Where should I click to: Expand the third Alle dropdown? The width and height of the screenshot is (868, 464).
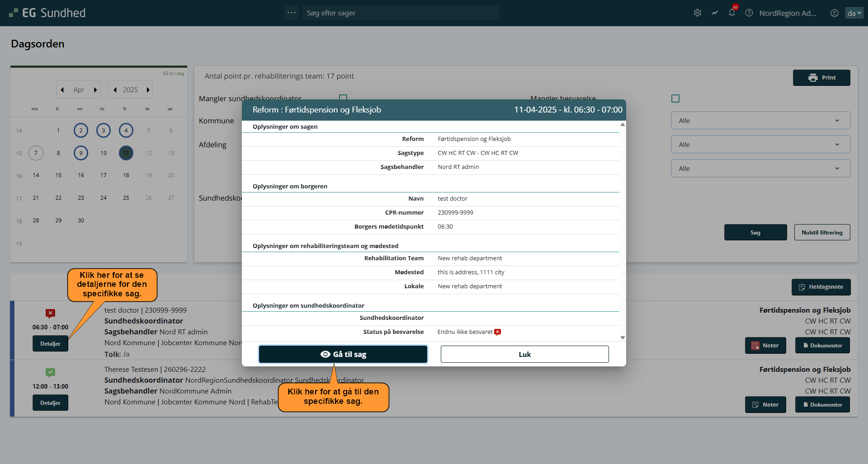click(x=760, y=169)
